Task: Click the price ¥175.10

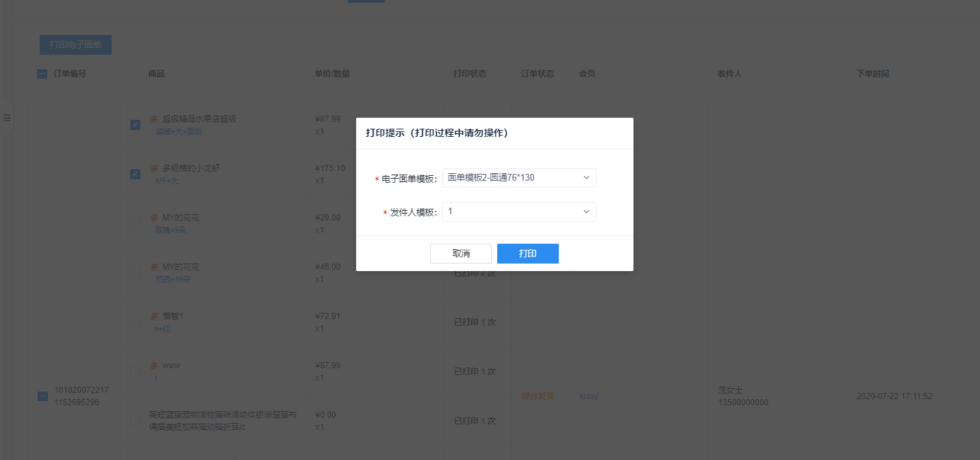Action: pyautogui.click(x=330, y=168)
